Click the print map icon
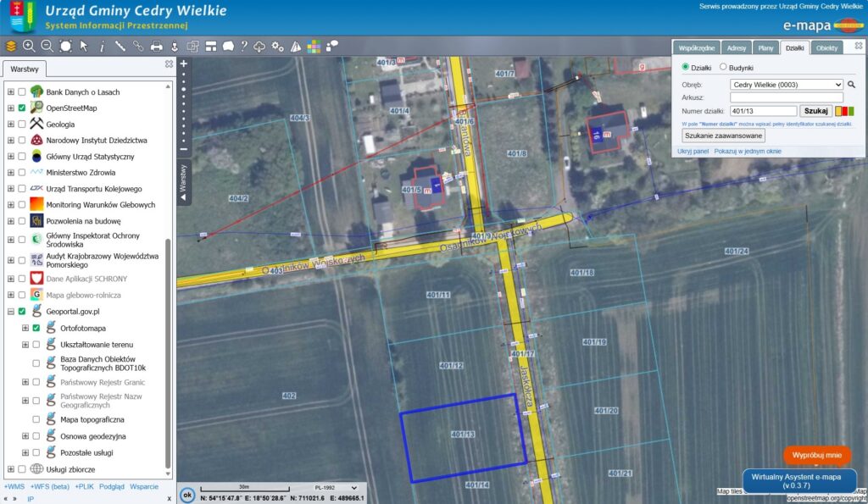Screen dimensions: 868x504 (156, 46)
